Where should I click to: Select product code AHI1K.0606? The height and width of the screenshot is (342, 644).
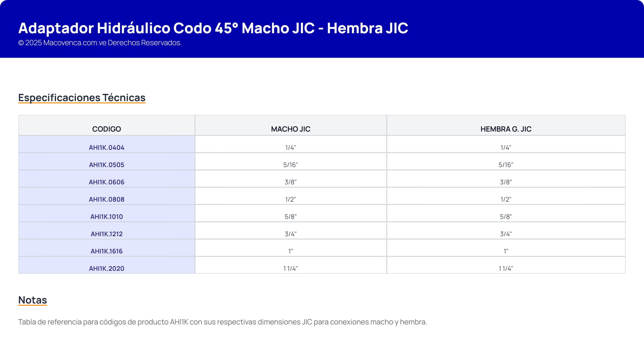tap(107, 182)
